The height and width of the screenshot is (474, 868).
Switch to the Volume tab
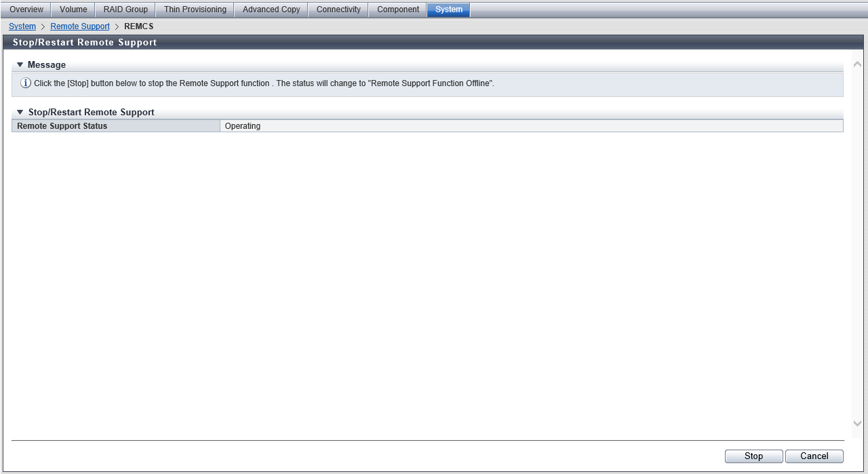pyautogui.click(x=73, y=9)
